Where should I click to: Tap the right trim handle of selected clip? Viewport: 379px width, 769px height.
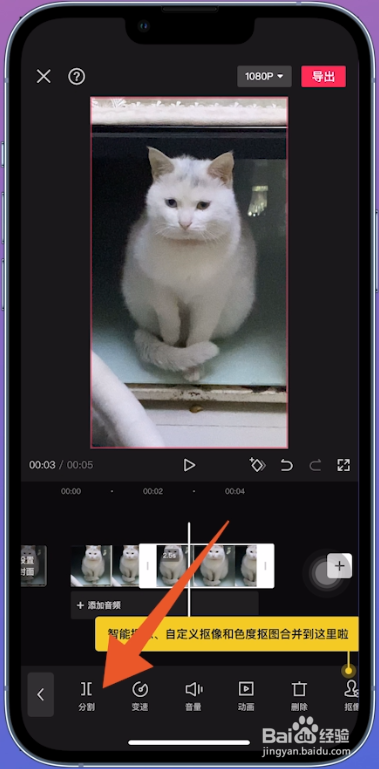(265, 566)
